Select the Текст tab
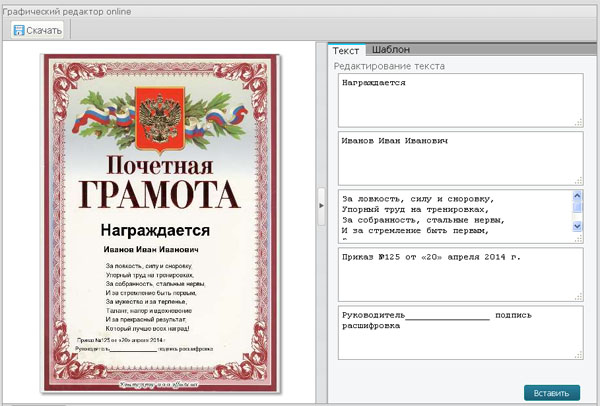Image resolution: width=600 pixels, height=406 pixels. tap(346, 51)
